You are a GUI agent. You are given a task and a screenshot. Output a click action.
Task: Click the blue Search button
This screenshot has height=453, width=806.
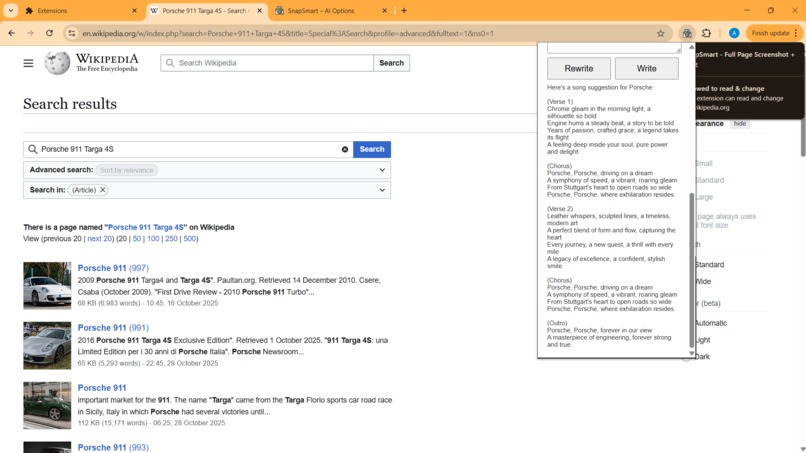[x=372, y=149]
